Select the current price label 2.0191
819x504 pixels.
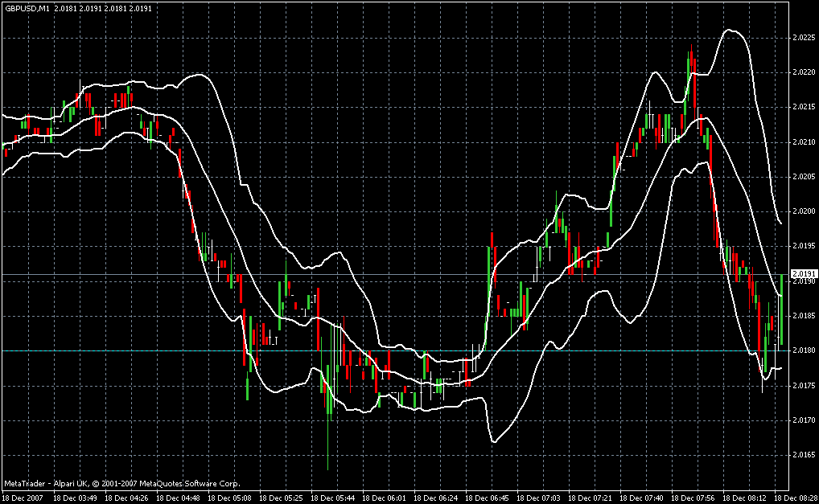805,274
